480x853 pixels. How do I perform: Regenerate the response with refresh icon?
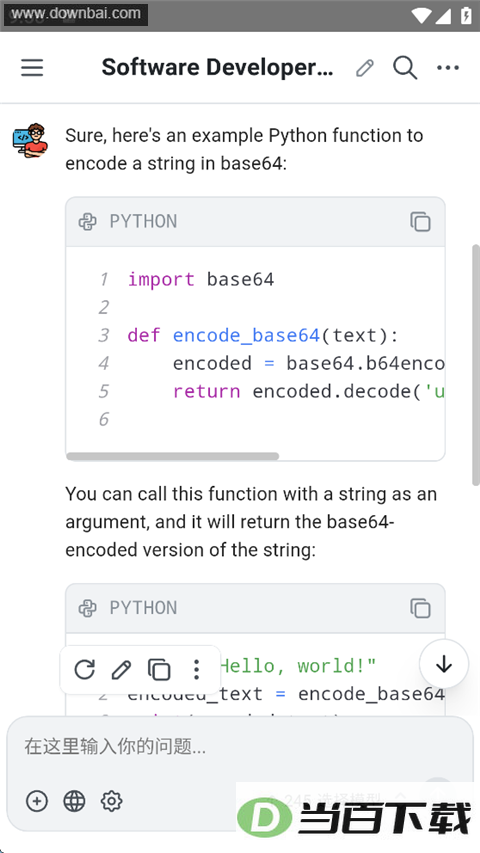pos(84,669)
